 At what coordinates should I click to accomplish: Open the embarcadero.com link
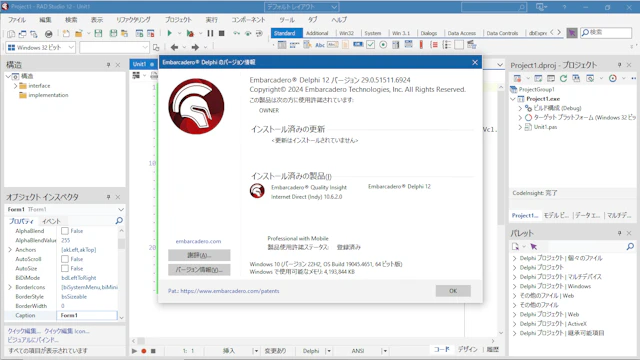point(198,241)
